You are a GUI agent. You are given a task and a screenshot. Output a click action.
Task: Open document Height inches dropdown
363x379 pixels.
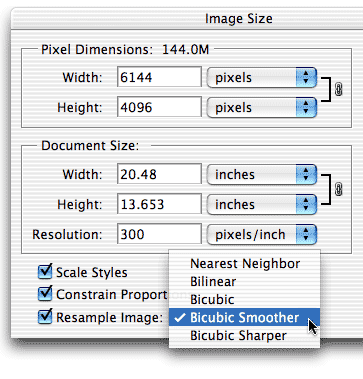[x=262, y=204]
